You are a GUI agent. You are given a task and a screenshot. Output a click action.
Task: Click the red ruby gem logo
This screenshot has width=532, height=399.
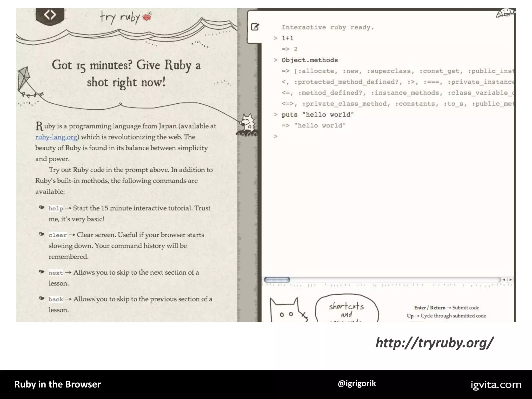point(147,17)
